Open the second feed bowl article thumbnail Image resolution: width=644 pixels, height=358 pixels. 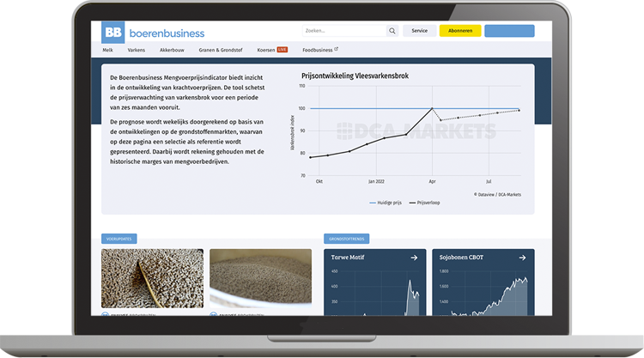(x=260, y=278)
